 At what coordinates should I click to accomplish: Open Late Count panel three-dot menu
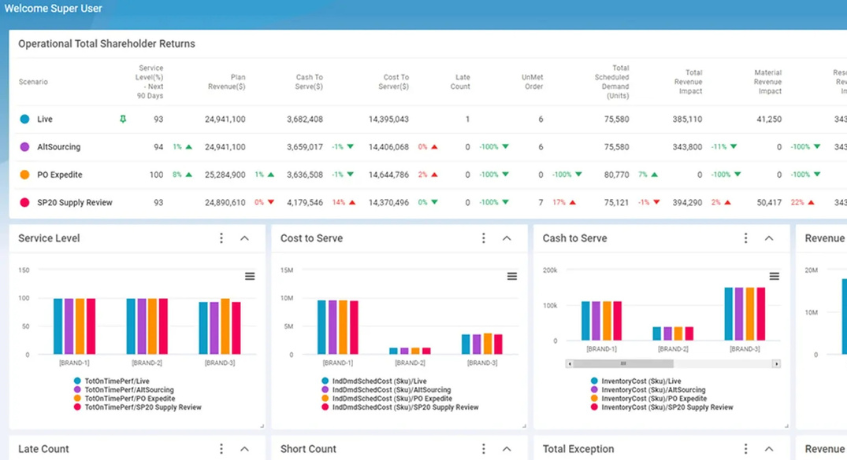click(x=222, y=449)
